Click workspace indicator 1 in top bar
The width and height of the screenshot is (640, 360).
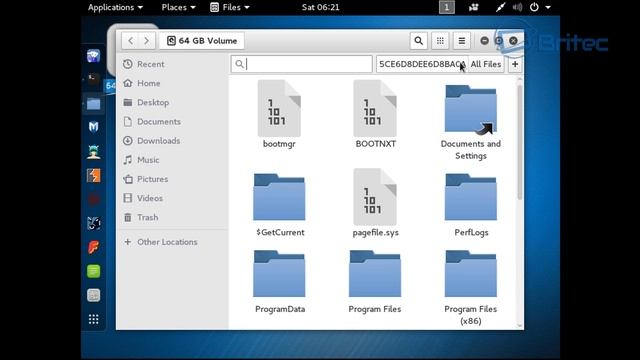click(447, 7)
